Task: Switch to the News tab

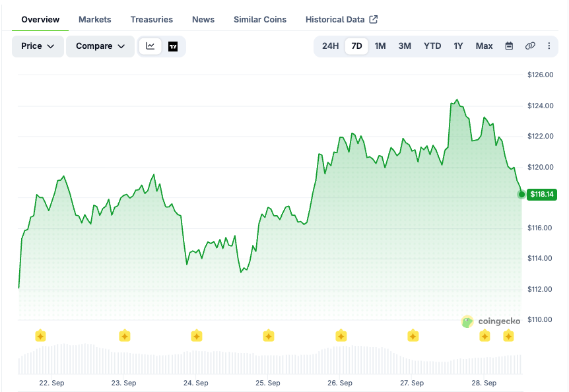Action: pyautogui.click(x=203, y=20)
